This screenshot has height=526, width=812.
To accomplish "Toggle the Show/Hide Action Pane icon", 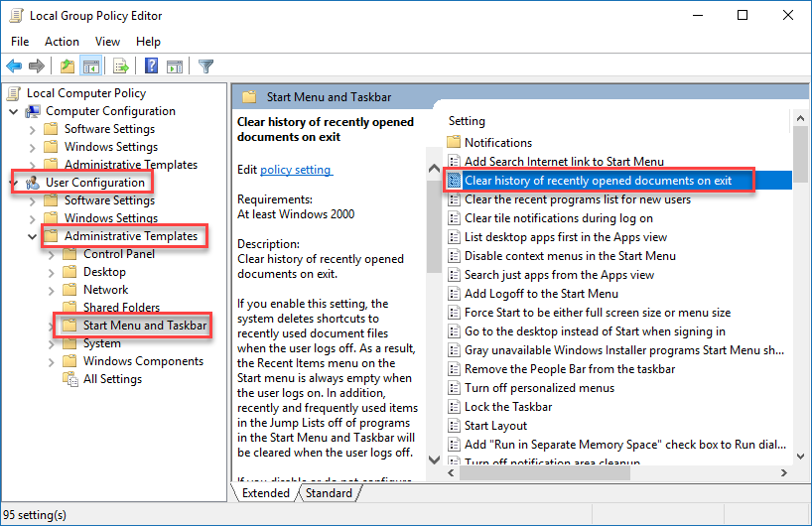I will pyautogui.click(x=175, y=66).
